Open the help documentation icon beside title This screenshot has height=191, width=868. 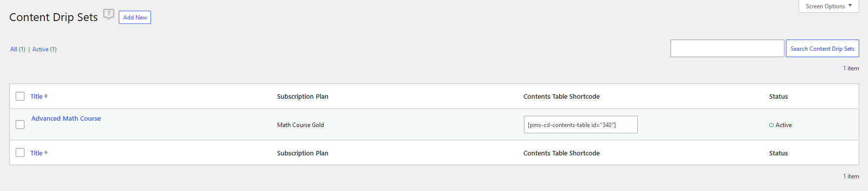[x=108, y=14]
